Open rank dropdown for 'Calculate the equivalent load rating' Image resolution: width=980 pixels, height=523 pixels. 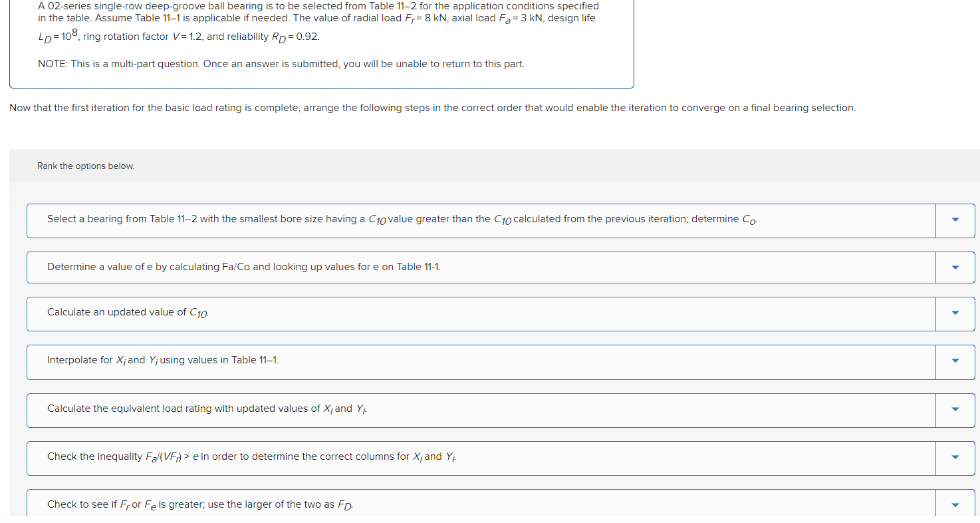tap(955, 410)
